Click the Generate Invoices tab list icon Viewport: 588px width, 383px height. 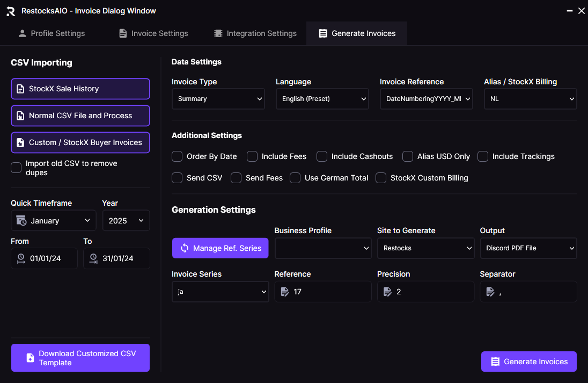323,33
